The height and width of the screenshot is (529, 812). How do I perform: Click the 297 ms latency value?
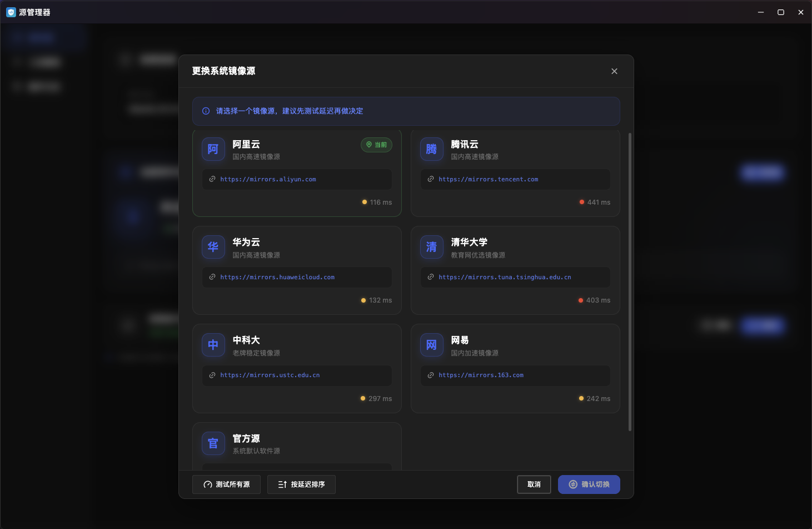[x=380, y=398]
